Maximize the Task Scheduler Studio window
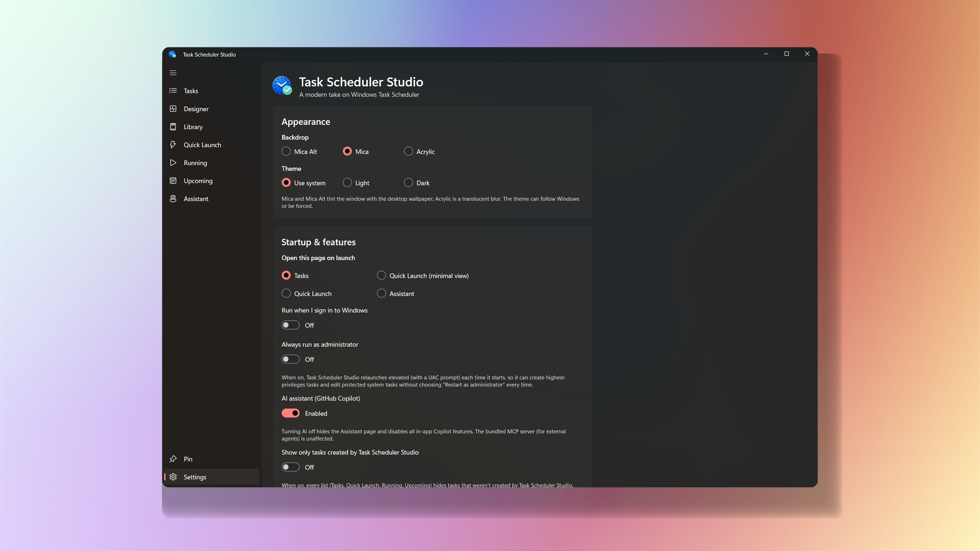980x551 pixels. (787, 54)
